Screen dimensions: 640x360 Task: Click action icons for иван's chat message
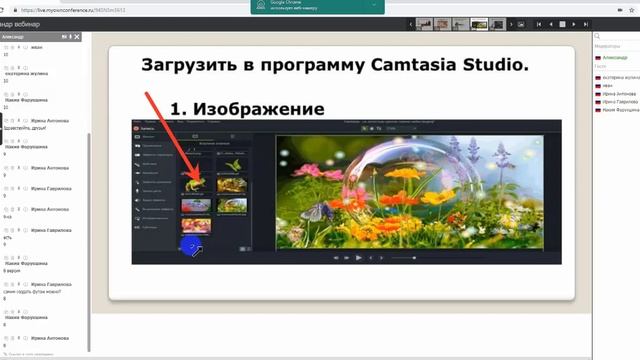click(x=16, y=47)
